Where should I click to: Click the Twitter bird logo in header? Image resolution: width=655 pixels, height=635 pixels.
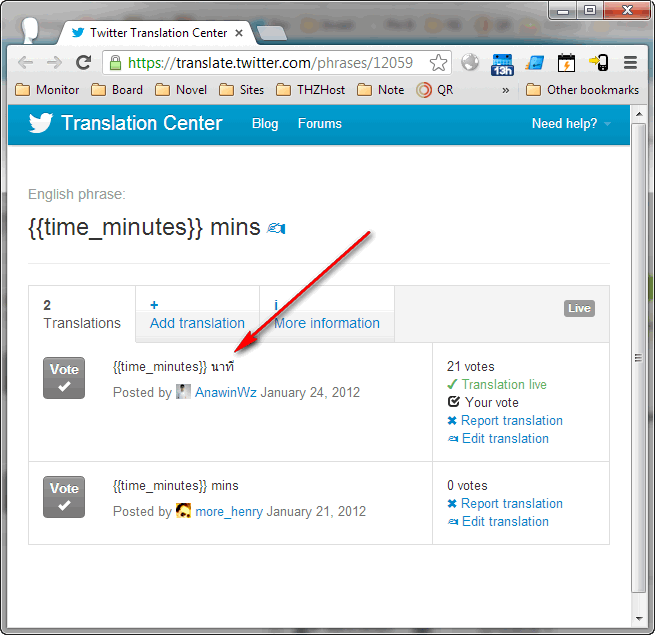pyautogui.click(x=41, y=123)
